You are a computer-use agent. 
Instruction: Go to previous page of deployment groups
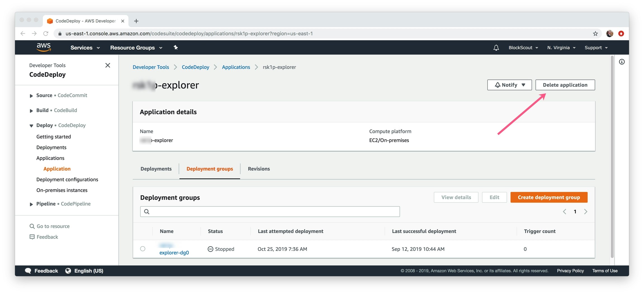click(564, 211)
